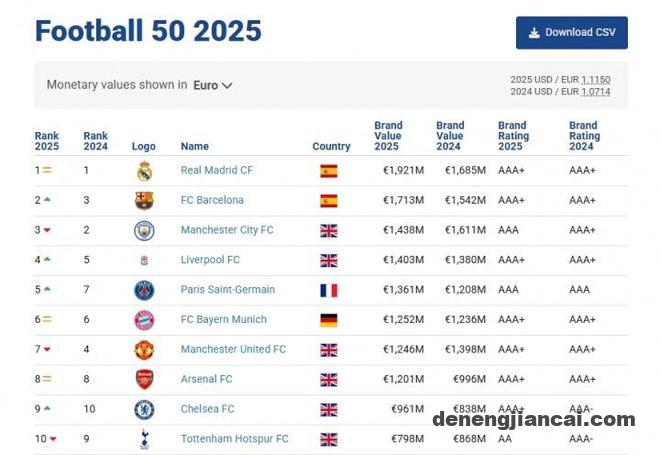The image size is (660, 455).
Task: Open the Tottenham Hotspur FC name link
Action: click(x=234, y=439)
